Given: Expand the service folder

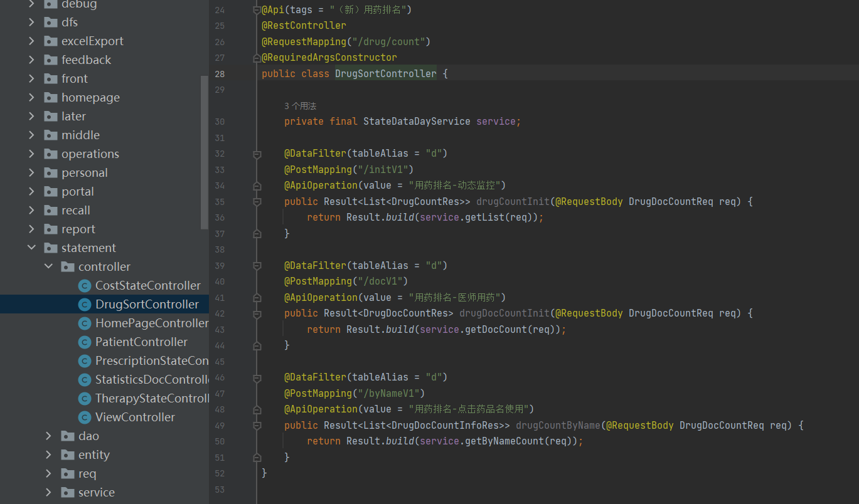Looking at the screenshot, I should (48, 493).
